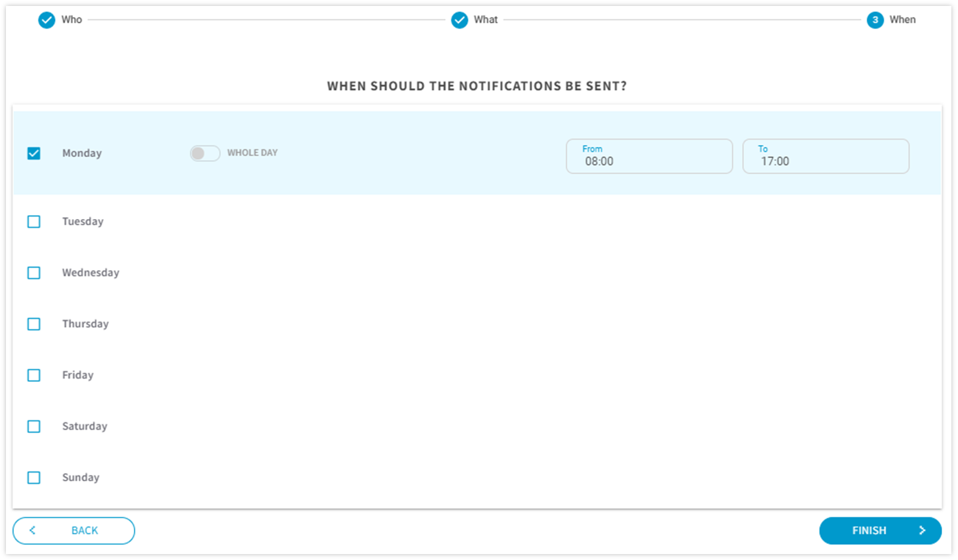Enable the Thursday checkbox
Screen dimensions: 958x560
pyautogui.click(x=34, y=324)
